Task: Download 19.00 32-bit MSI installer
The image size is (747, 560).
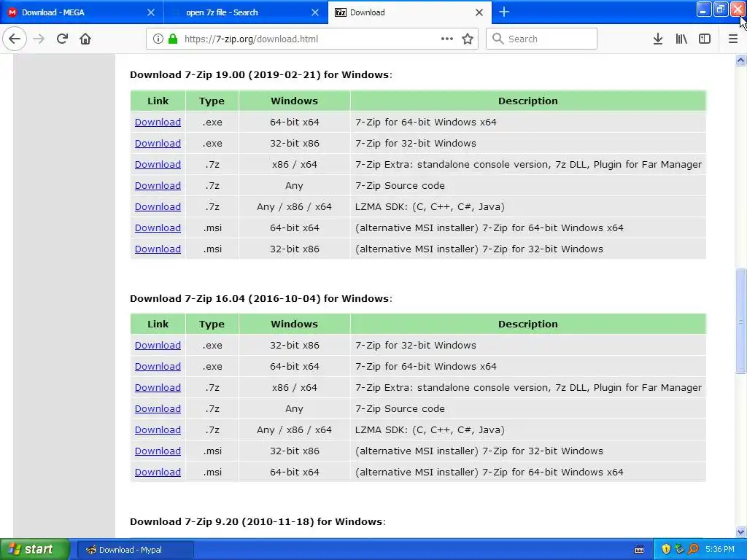Action: click(x=158, y=249)
